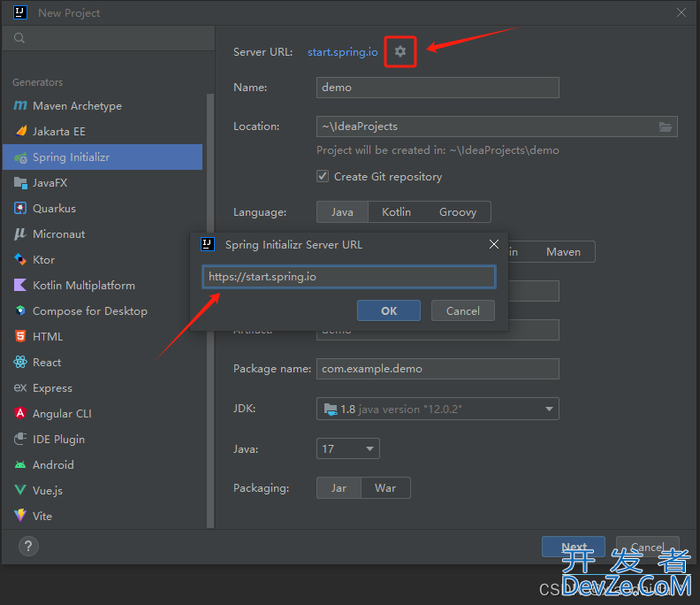Viewport: 700px width, 605px height.
Task: Select Kotlin Multiplatform generator icon
Action: [x=20, y=285]
